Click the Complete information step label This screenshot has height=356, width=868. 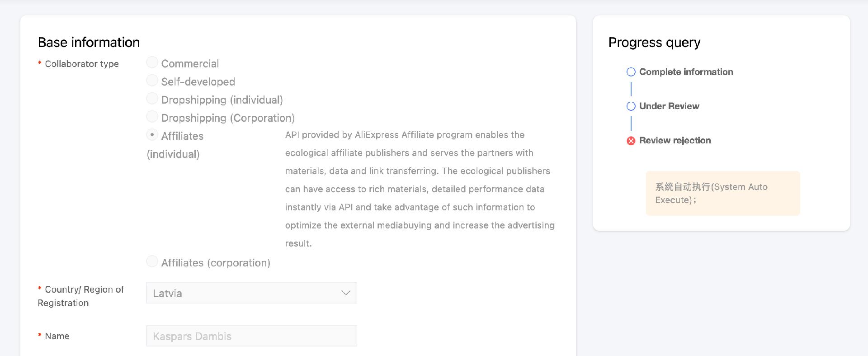[x=686, y=72]
